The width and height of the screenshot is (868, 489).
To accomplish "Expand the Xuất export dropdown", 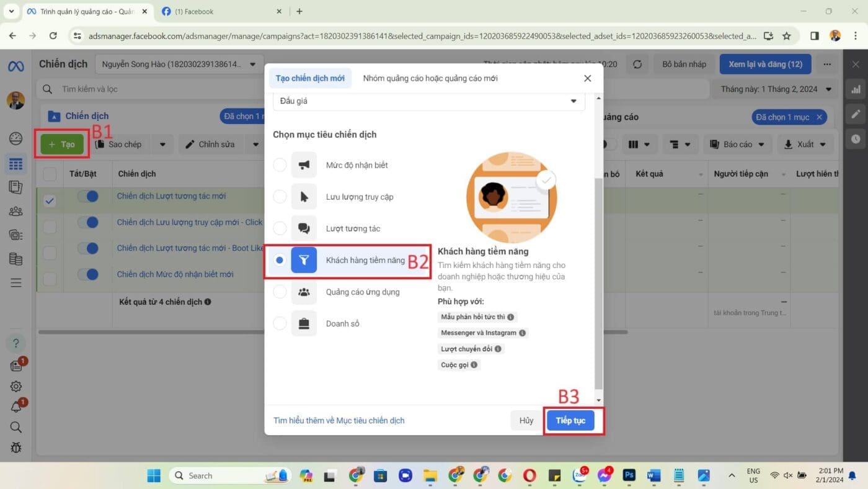I will click(805, 145).
